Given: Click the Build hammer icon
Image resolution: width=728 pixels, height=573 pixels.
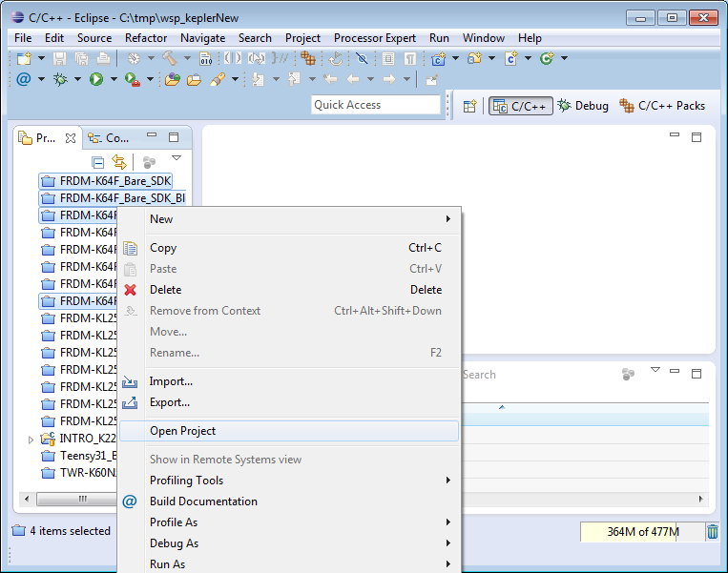Looking at the screenshot, I should tap(170, 59).
